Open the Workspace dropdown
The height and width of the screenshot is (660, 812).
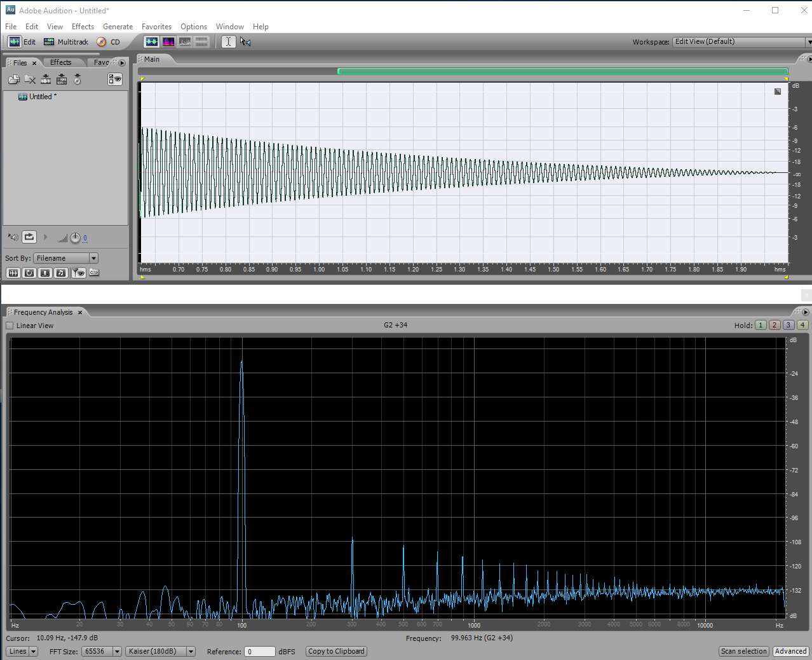tap(742, 42)
